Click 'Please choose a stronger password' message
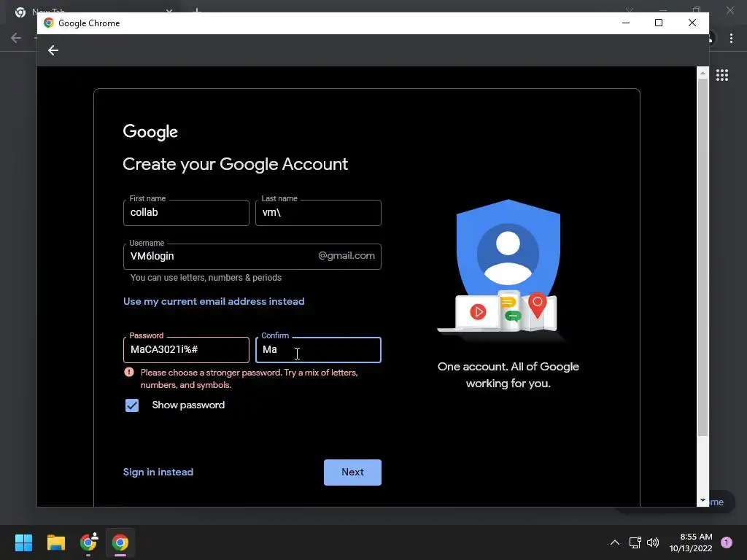The height and width of the screenshot is (560, 747). [x=249, y=378]
